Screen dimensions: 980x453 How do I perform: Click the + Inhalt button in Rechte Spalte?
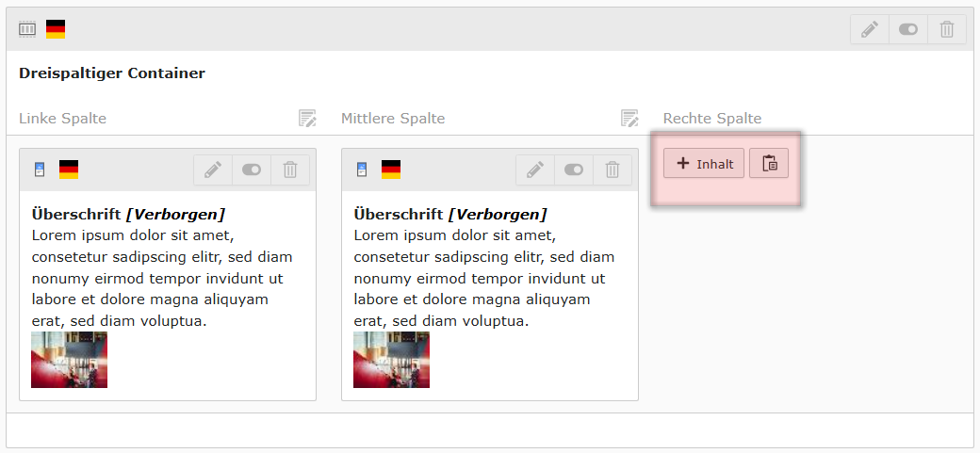tap(704, 163)
